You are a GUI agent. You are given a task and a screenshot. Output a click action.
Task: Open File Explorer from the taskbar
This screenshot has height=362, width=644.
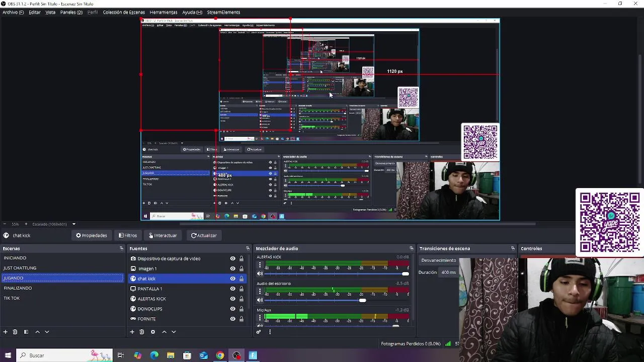tap(171, 355)
